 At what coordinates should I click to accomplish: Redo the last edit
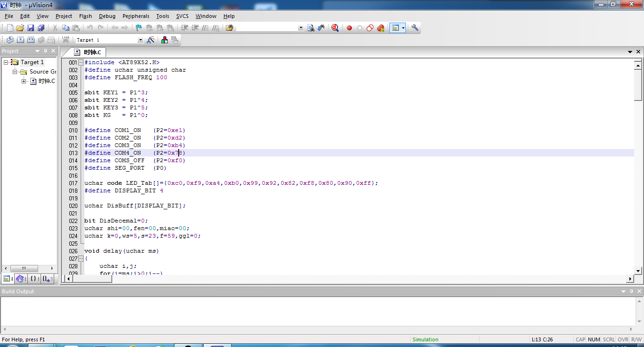coord(100,28)
